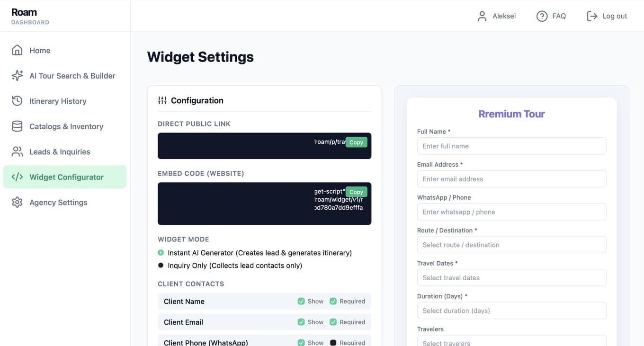
Task: Click the Catalogs & Inventory database icon
Action: 17,126
